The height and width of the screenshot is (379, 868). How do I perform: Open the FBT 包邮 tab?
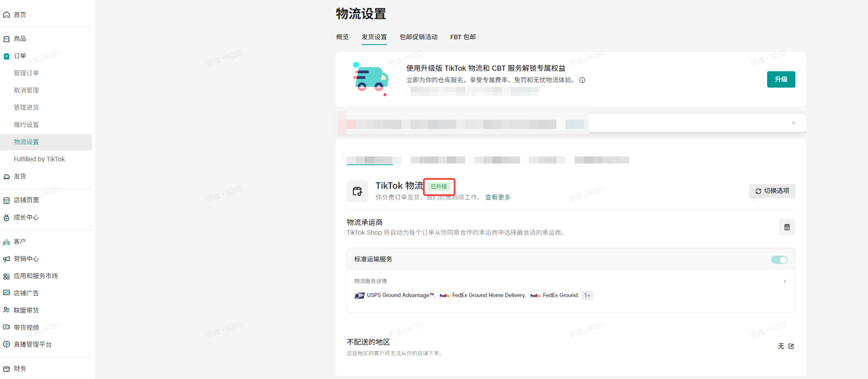click(x=463, y=37)
